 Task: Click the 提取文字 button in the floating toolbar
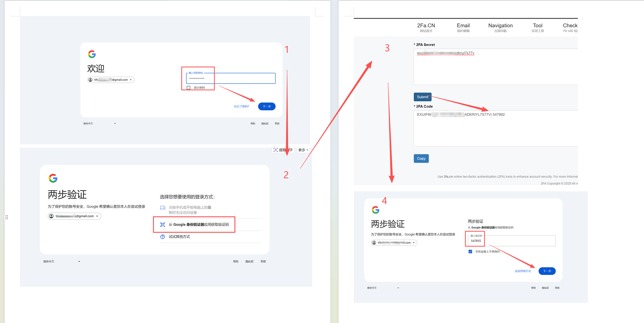283,150
